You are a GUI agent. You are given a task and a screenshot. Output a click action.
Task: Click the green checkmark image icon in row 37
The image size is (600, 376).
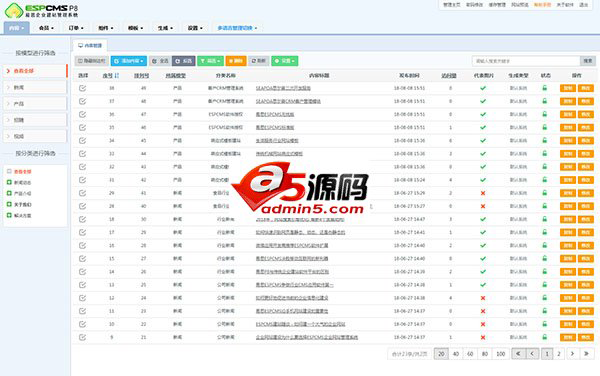483,101
